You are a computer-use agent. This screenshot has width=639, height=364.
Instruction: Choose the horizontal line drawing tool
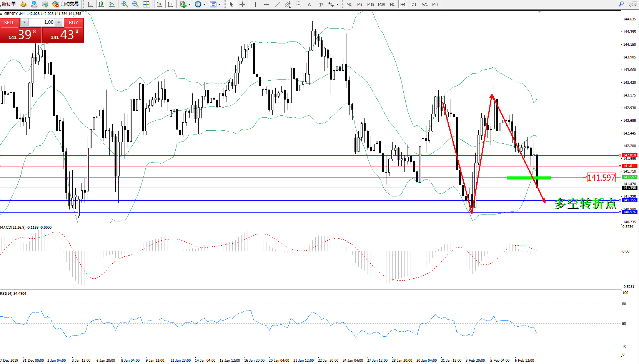[266, 4]
